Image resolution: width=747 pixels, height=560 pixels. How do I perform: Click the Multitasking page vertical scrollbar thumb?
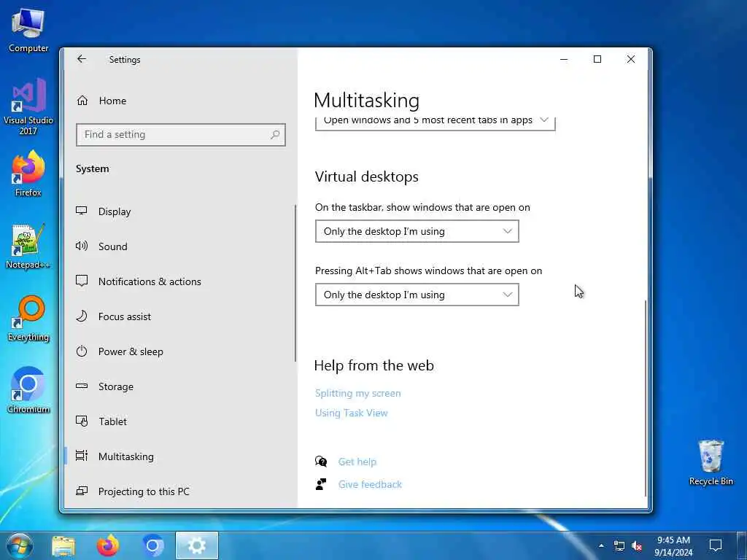[x=646, y=398]
